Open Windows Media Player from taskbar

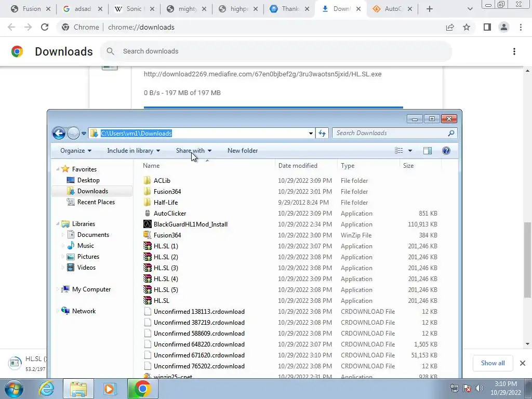[110, 389]
